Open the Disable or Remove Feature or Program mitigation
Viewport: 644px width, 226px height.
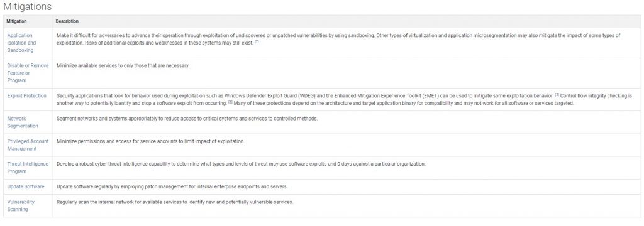(28, 73)
